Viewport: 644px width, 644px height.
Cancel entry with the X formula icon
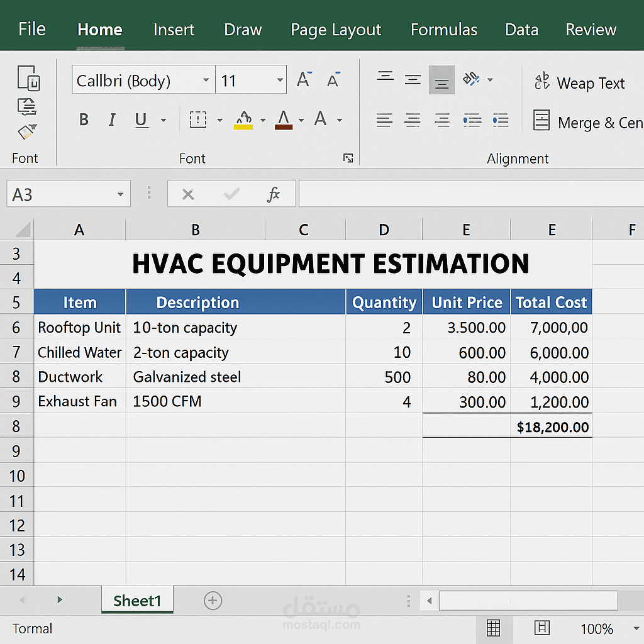(188, 194)
